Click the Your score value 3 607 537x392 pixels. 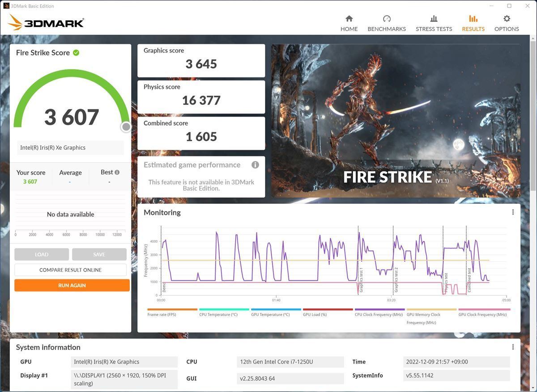pyautogui.click(x=30, y=181)
